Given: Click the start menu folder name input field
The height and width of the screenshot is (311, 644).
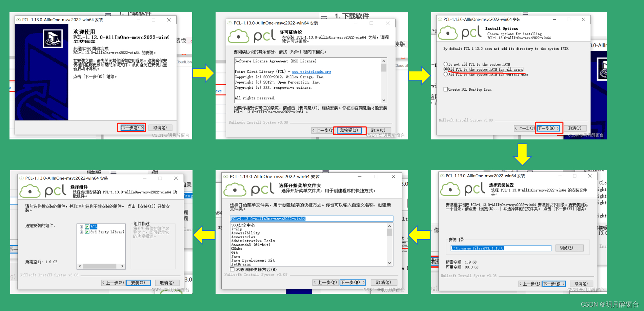Looking at the screenshot, I should [x=311, y=219].
